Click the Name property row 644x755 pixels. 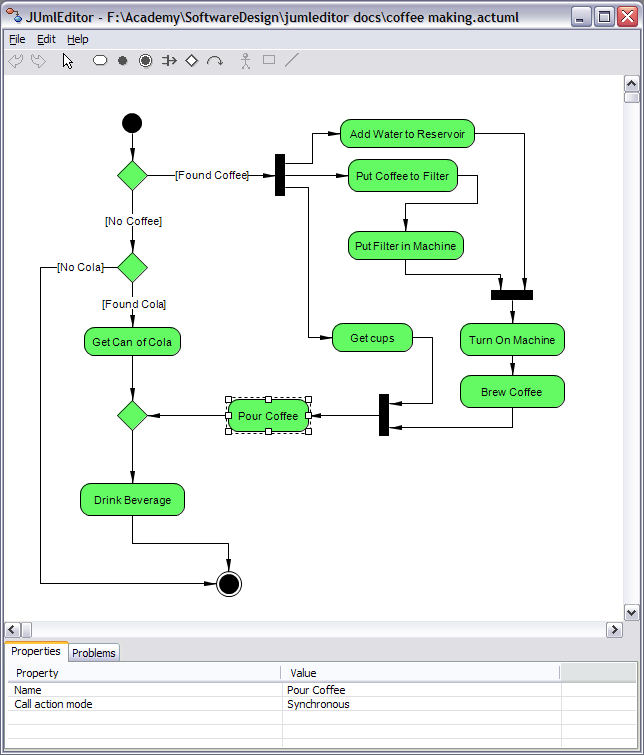(322, 690)
